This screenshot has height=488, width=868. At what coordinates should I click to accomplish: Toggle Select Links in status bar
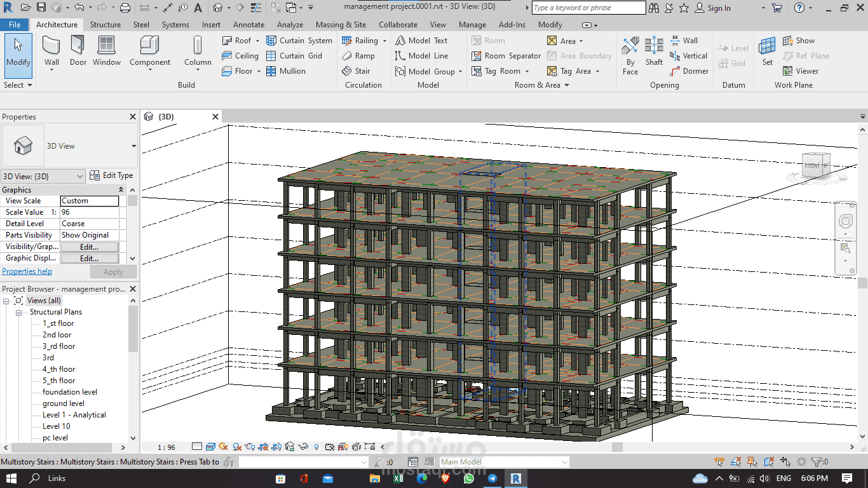[719, 462]
